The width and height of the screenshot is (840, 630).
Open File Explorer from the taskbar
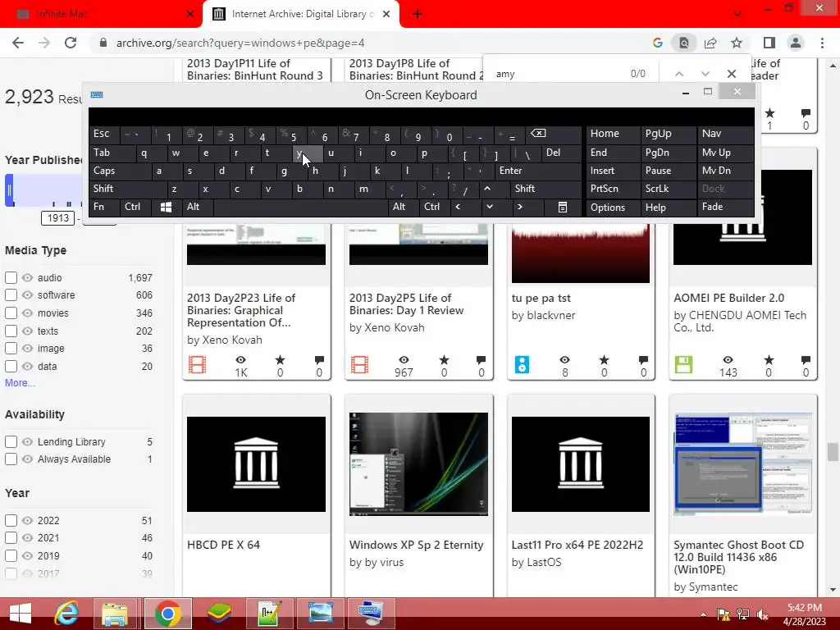click(115, 614)
